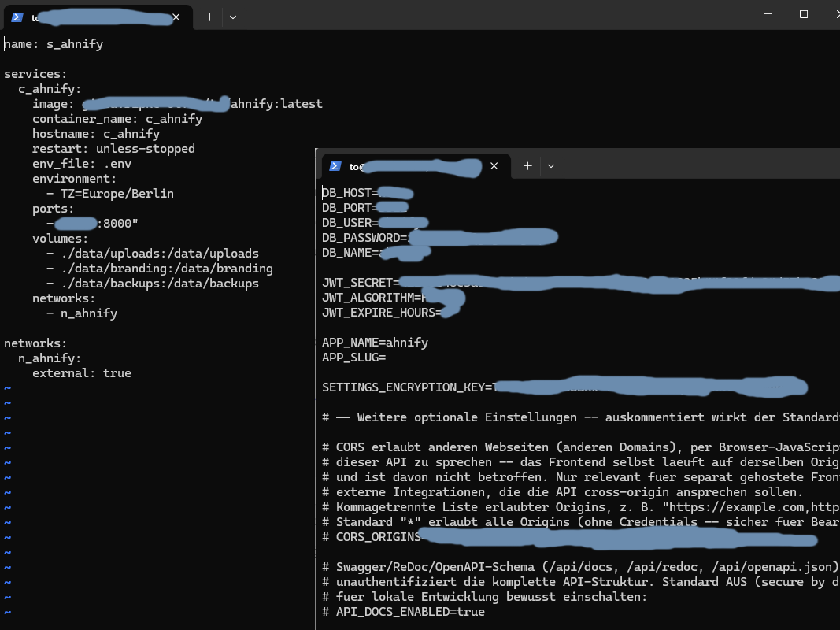Screen dimensions: 840x630
Task: Click the 'environment:' line
Action: 75,179
